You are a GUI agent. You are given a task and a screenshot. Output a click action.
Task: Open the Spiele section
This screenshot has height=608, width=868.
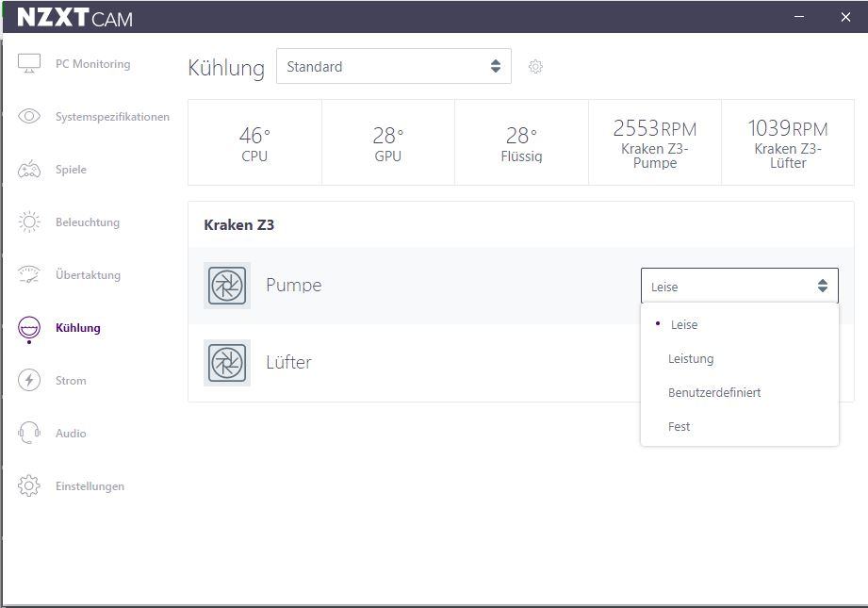tap(71, 170)
